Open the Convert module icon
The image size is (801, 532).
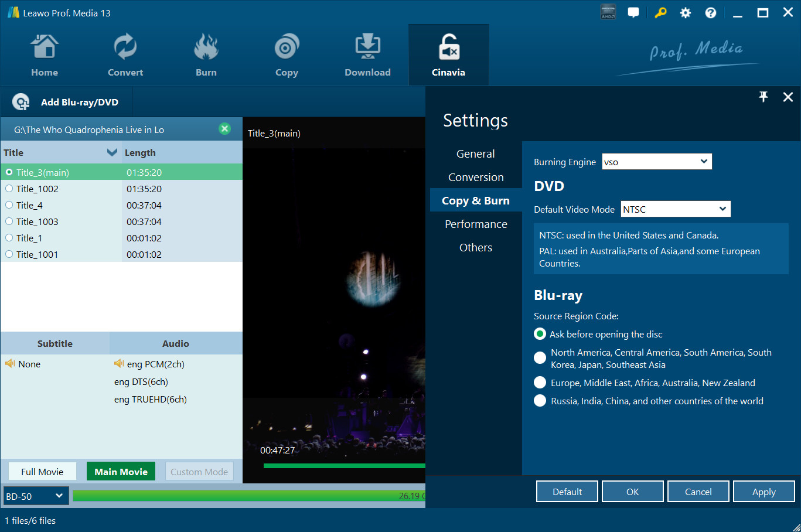click(125, 48)
